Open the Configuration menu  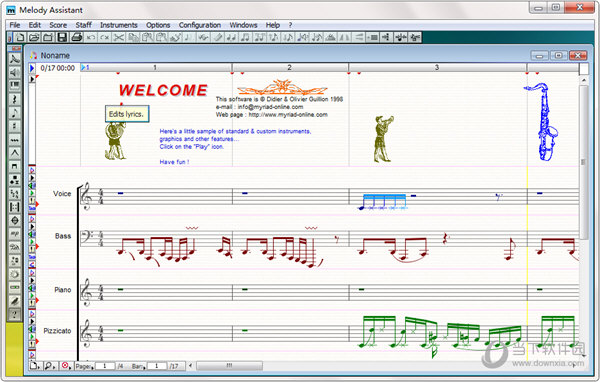click(x=200, y=25)
